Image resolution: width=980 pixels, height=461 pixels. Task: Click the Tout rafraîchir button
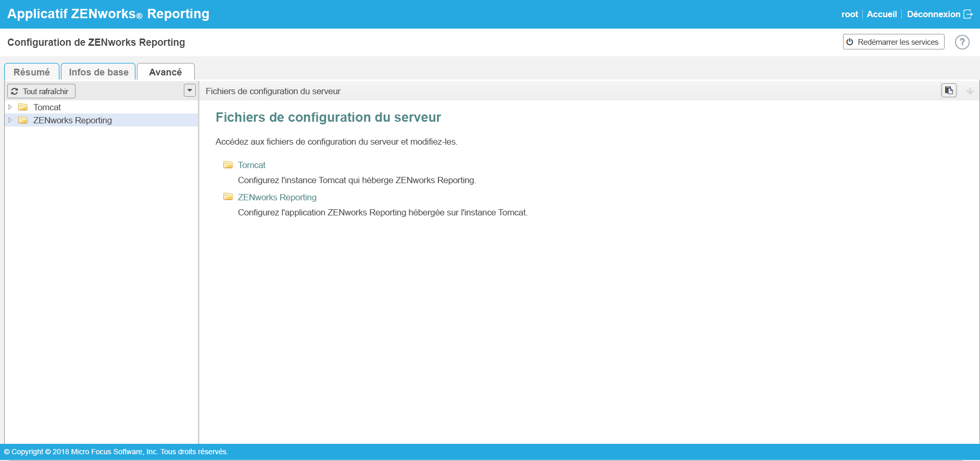point(42,91)
